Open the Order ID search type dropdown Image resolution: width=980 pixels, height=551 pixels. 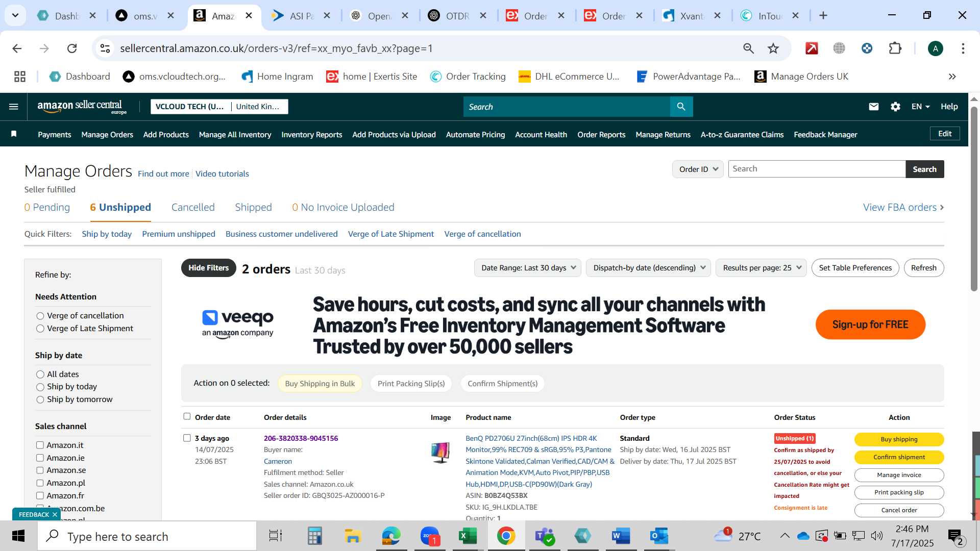point(698,169)
